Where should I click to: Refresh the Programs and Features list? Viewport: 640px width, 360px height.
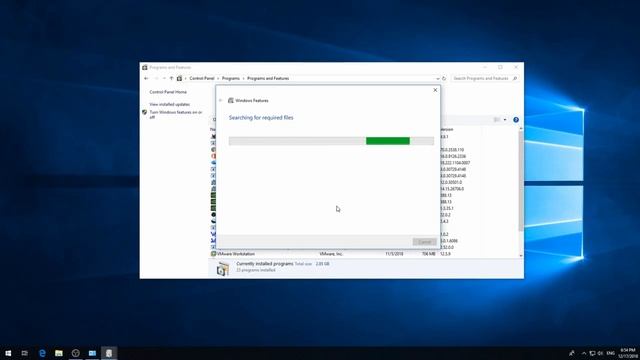444,78
